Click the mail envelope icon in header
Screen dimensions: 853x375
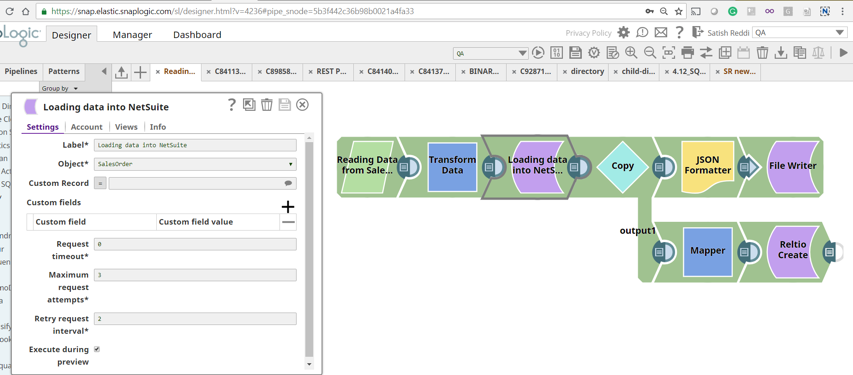(x=660, y=33)
